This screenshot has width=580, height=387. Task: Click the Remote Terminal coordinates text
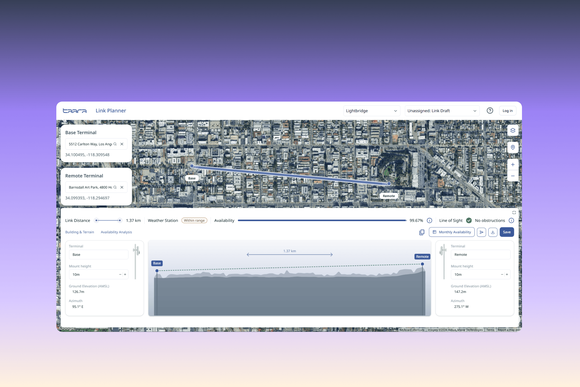(87, 198)
